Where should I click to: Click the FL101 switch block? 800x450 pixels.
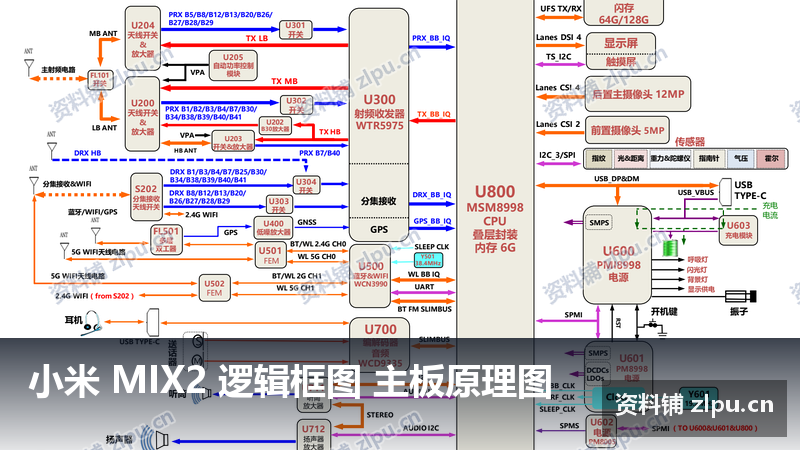100,79
